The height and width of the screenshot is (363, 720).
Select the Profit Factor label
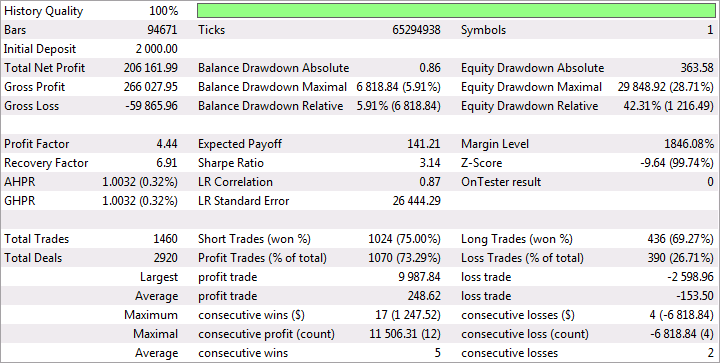[37, 144]
